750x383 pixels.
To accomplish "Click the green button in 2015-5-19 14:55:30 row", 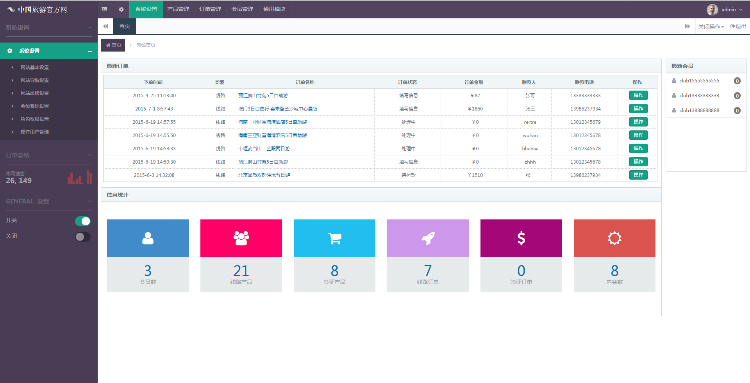I will (638, 135).
